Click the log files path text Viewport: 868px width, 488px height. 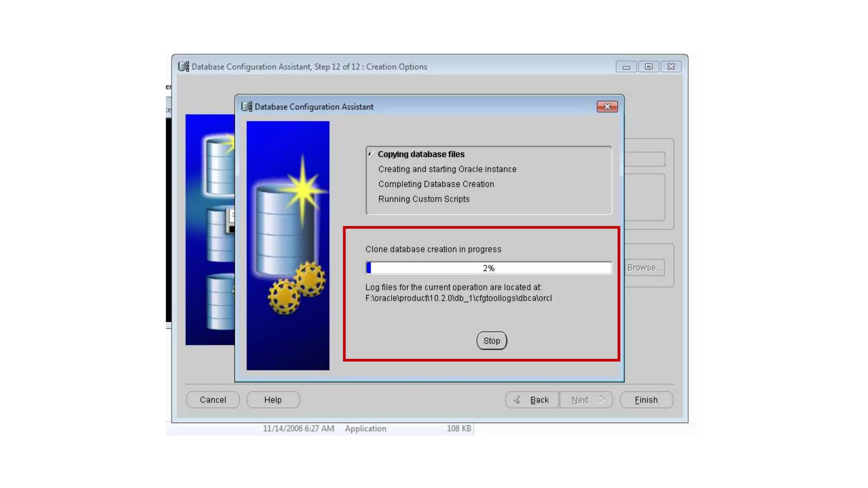coord(458,298)
